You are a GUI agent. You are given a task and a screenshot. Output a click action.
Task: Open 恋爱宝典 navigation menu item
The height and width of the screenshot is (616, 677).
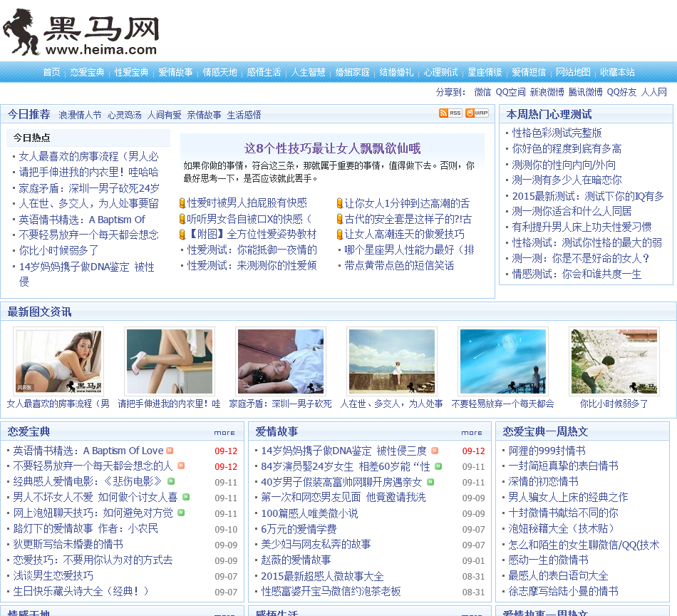click(x=87, y=72)
